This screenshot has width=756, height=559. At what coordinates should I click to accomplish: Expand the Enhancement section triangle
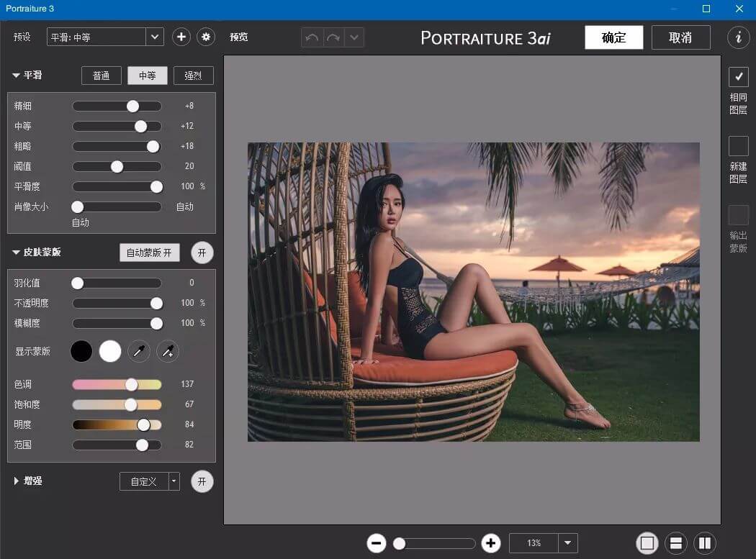click(x=17, y=481)
